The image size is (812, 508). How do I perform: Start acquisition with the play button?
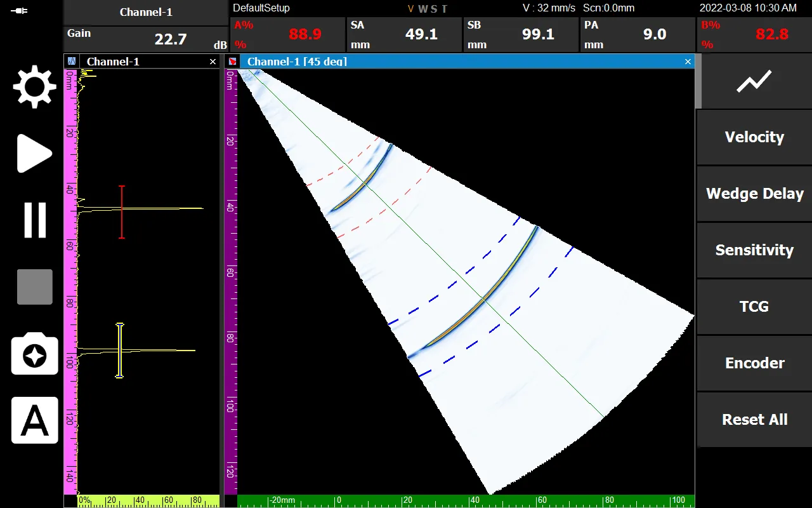click(x=34, y=153)
